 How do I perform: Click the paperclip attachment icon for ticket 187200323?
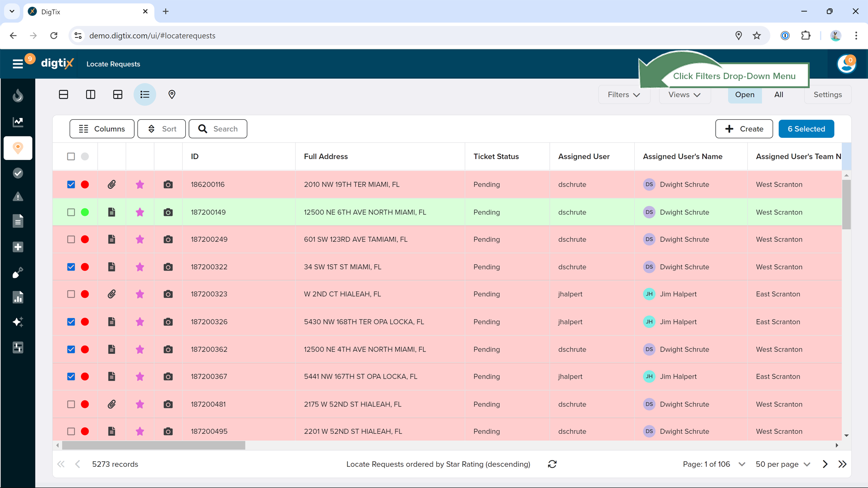112,294
